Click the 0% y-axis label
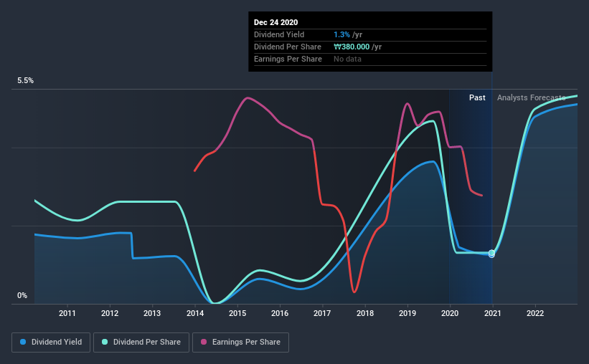Viewport: 589px width, 364px height. (22, 296)
